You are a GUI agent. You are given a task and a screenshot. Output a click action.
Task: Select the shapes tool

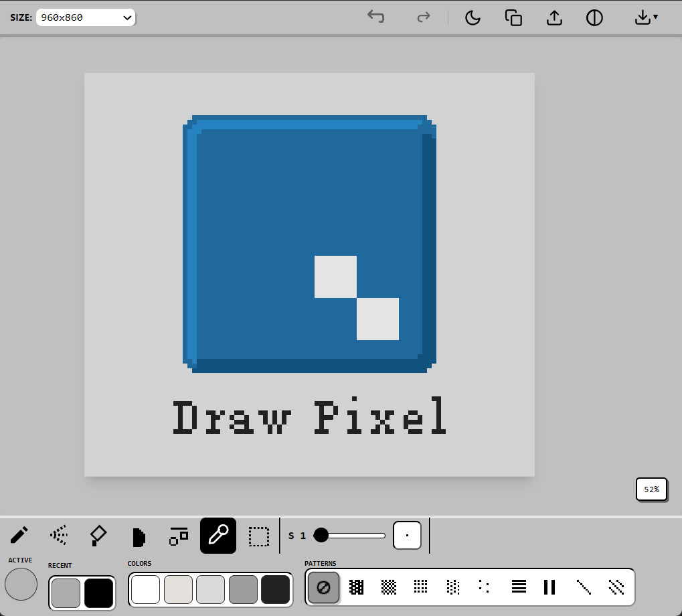[178, 536]
